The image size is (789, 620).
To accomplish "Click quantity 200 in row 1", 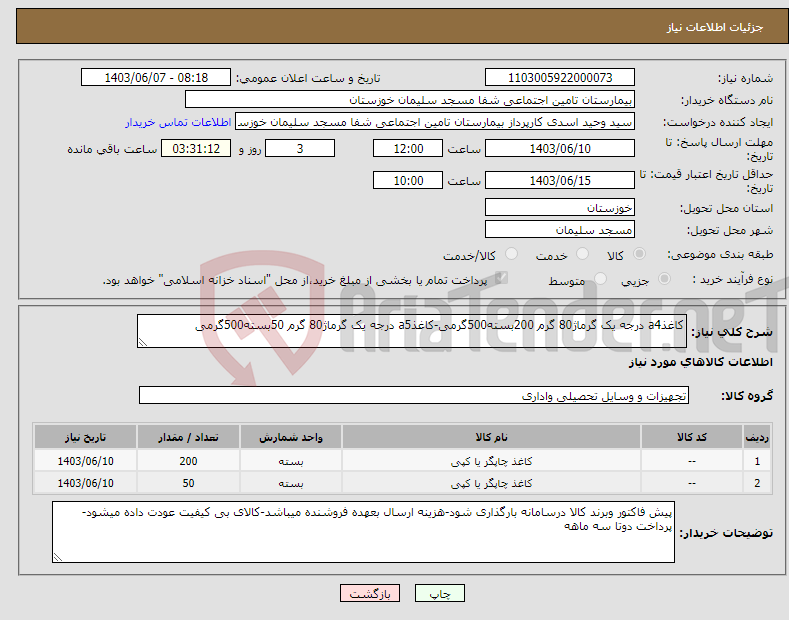I will [x=188, y=461].
